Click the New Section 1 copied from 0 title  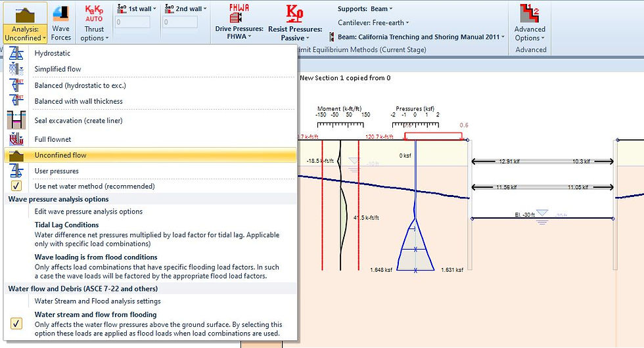[x=345, y=77]
